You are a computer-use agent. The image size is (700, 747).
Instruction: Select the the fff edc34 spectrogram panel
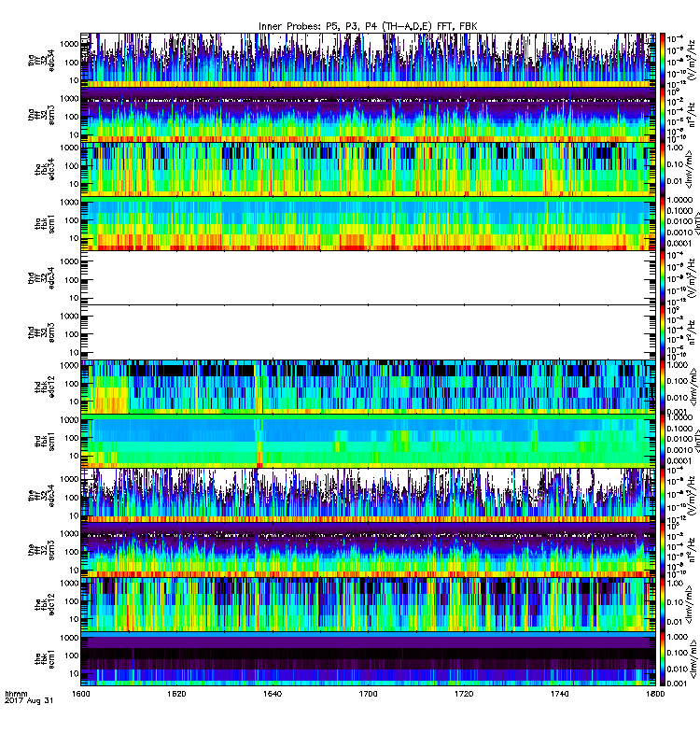pos(368,496)
